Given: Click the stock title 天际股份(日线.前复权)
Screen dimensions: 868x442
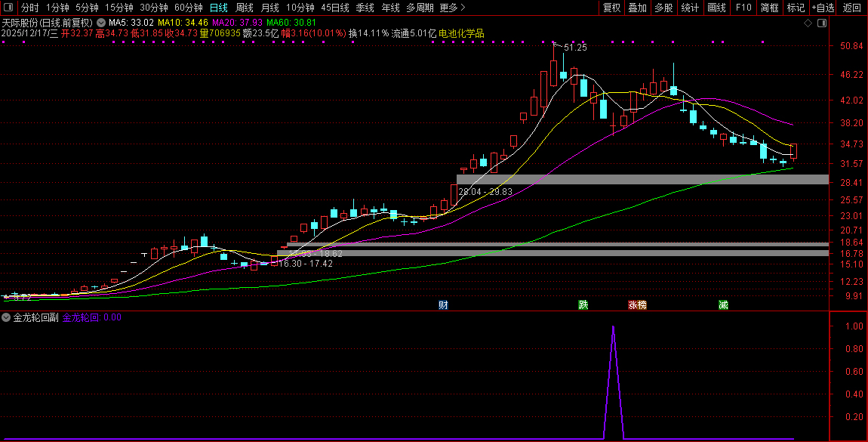Looking at the screenshot, I should click(x=48, y=23).
